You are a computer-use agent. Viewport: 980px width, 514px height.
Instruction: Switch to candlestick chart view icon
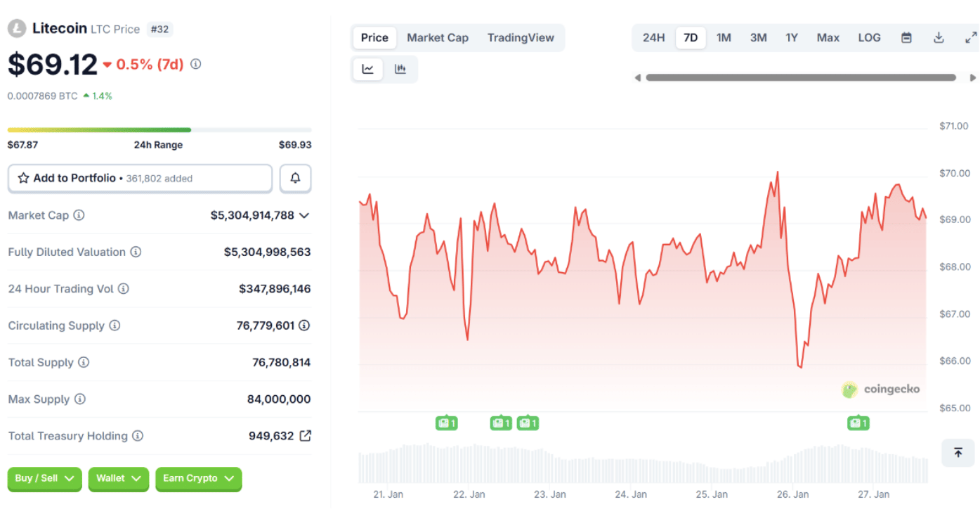tap(400, 69)
